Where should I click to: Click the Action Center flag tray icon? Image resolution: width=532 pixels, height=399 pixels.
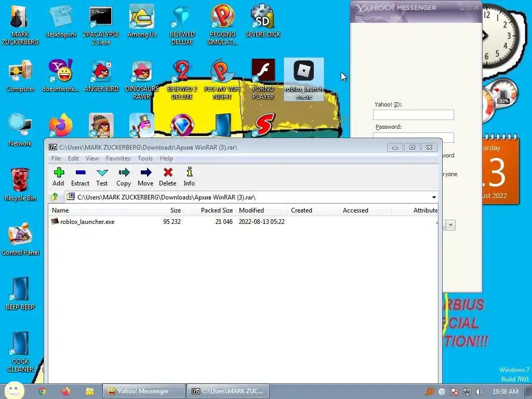click(x=455, y=392)
